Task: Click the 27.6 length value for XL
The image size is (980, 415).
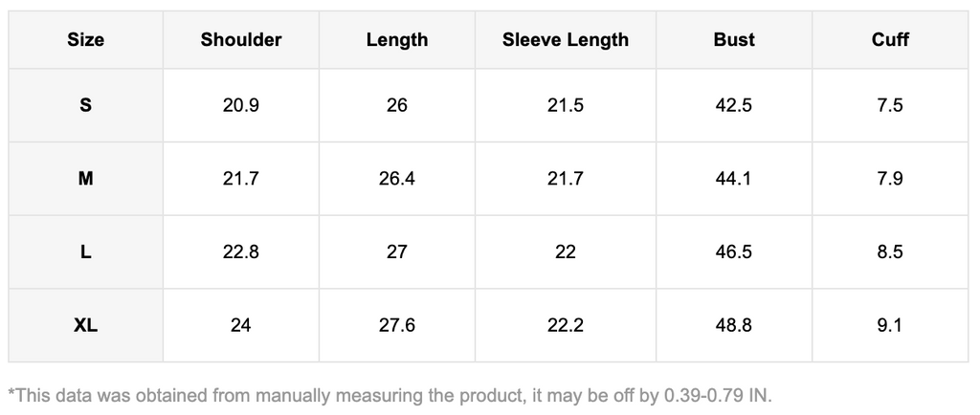Action: (x=397, y=326)
